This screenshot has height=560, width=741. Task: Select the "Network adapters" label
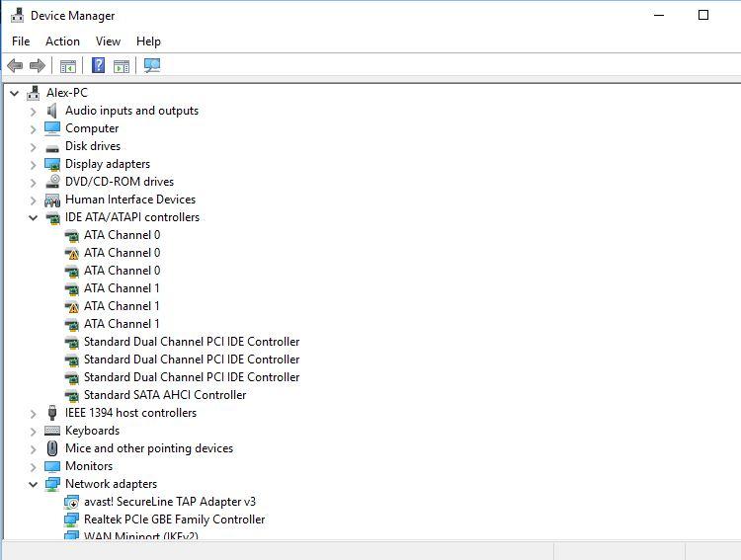[x=111, y=484]
